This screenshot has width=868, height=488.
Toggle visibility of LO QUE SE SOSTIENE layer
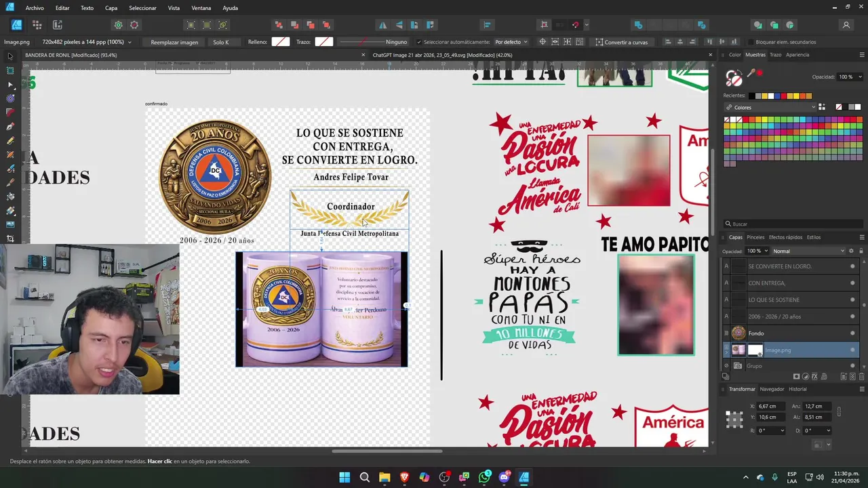[x=852, y=300]
